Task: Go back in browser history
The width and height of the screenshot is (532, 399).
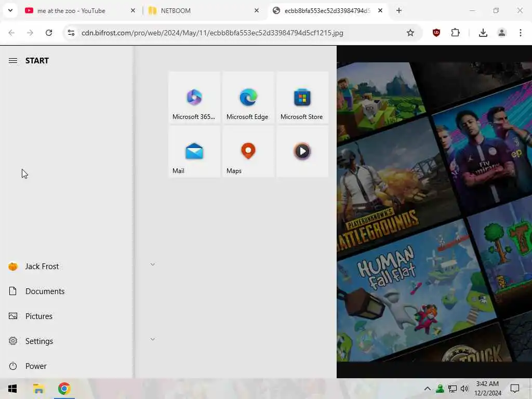Action: [11, 33]
